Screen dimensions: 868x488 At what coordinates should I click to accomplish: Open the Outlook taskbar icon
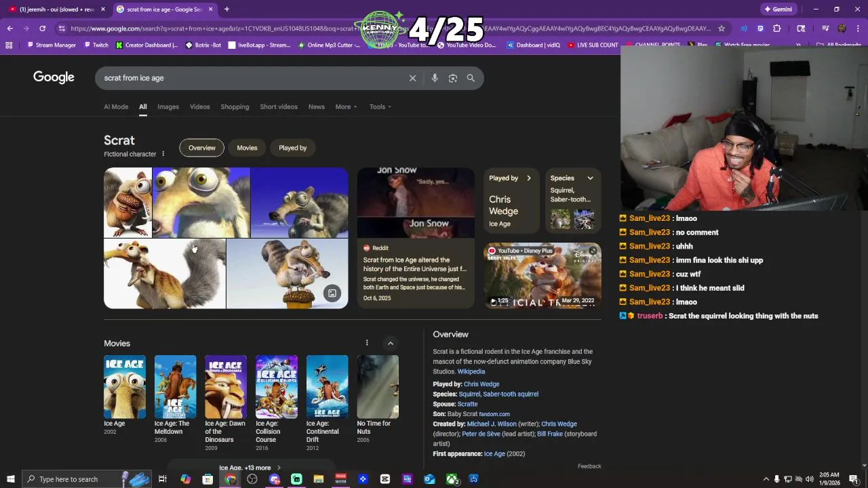(429, 479)
